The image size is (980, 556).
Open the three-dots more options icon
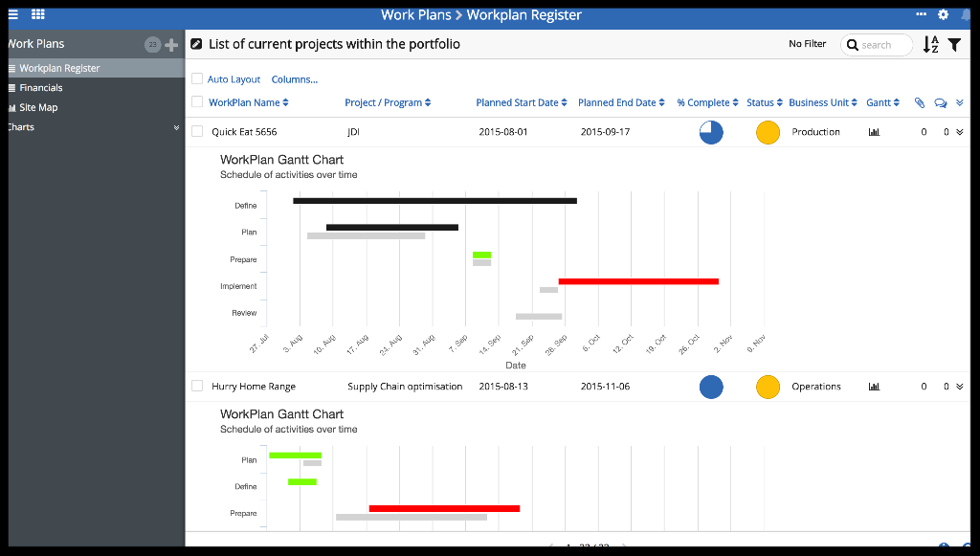[921, 14]
